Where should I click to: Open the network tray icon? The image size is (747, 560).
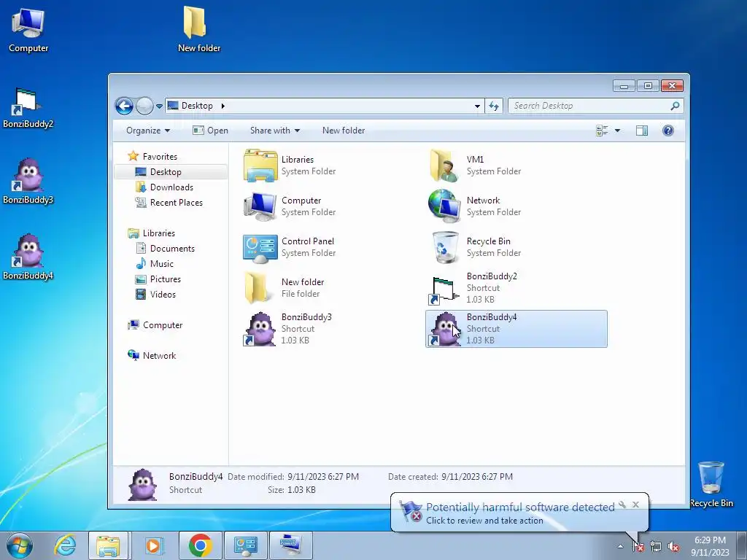656,547
